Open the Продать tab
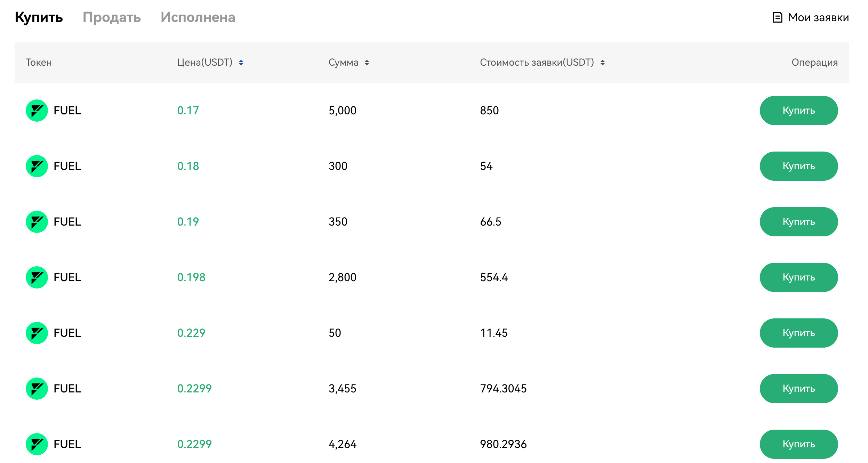Viewport: 868px width, 463px height. point(112,17)
